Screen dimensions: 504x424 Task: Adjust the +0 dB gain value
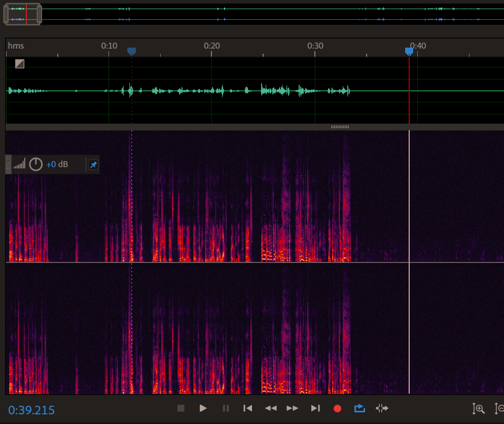coord(57,164)
